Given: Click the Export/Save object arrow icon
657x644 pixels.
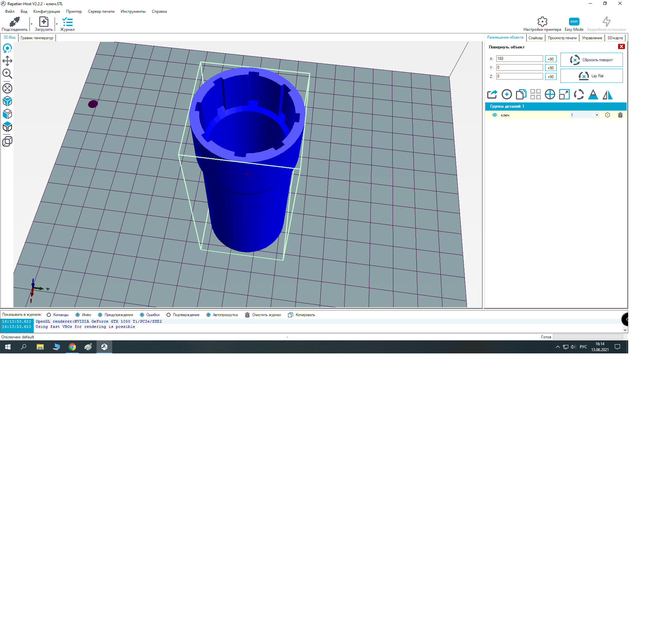Looking at the screenshot, I should click(492, 94).
